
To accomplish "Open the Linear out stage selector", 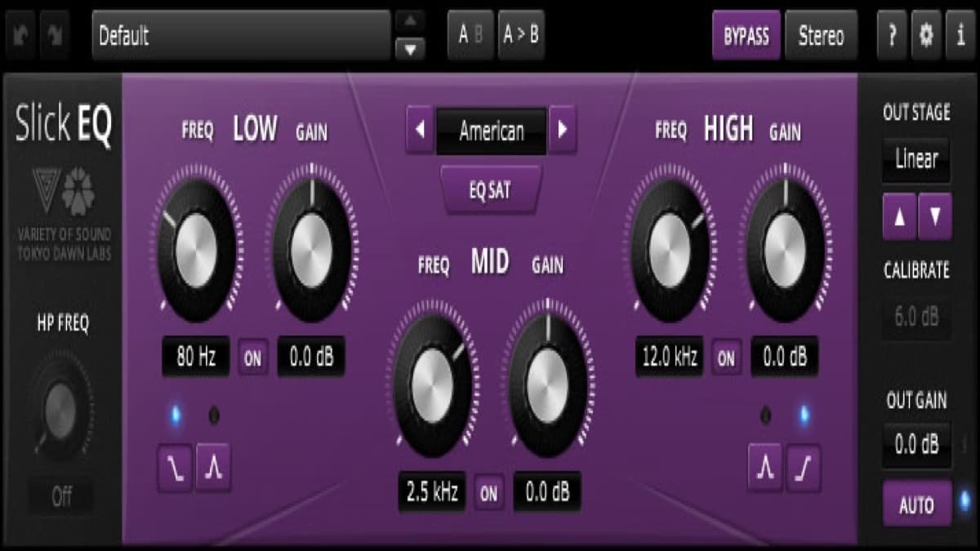I will click(916, 159).
